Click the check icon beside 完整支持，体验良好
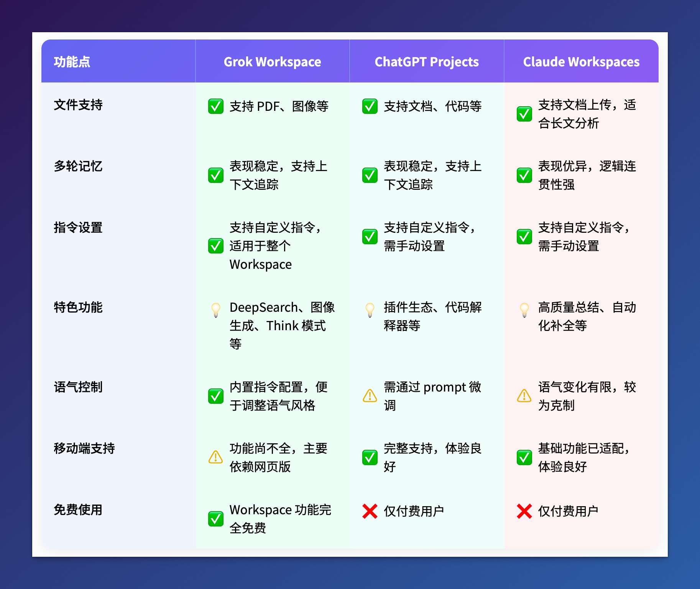 pos(370,457)
